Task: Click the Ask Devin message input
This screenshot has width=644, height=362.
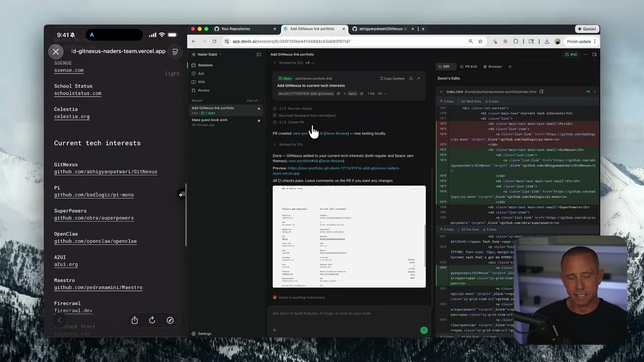Action: [x=349, y=313]
